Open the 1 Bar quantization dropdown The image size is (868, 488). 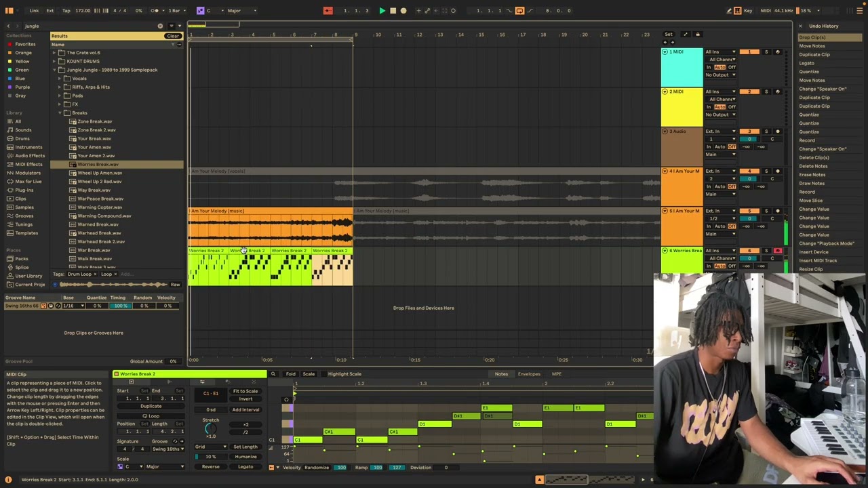[176, 11]
